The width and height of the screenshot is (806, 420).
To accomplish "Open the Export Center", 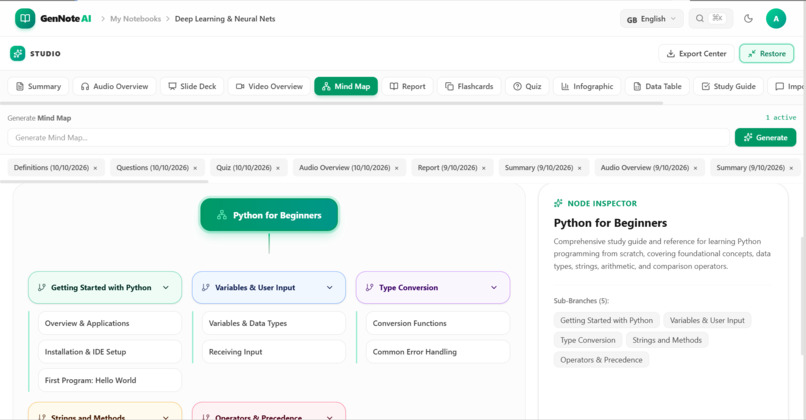I will [696, 53].
